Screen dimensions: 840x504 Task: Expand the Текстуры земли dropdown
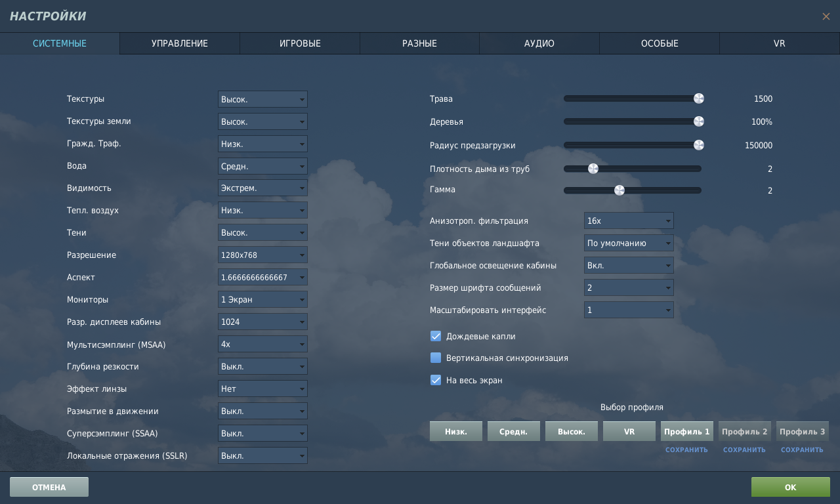coord(262,121)
